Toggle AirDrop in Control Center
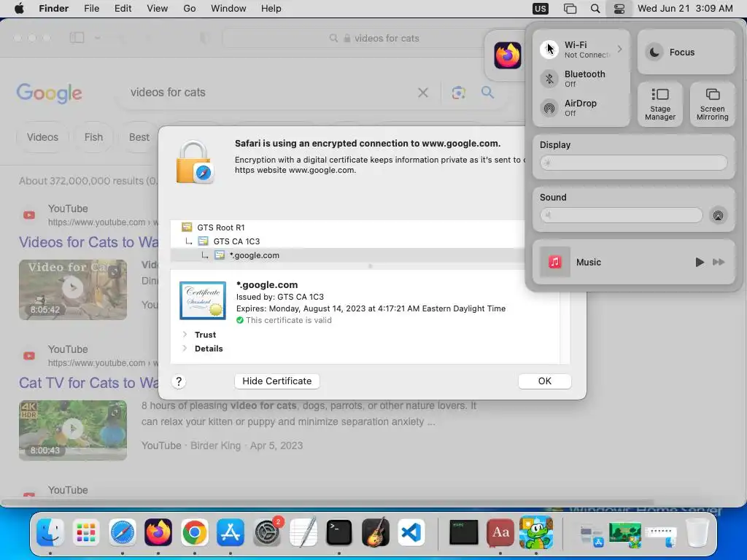 549,108
